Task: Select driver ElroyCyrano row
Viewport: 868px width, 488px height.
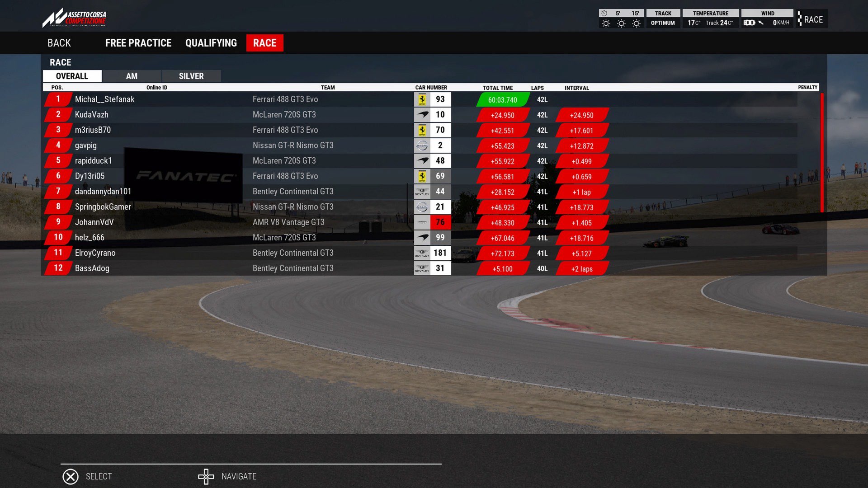Action: tap(420, 253)
